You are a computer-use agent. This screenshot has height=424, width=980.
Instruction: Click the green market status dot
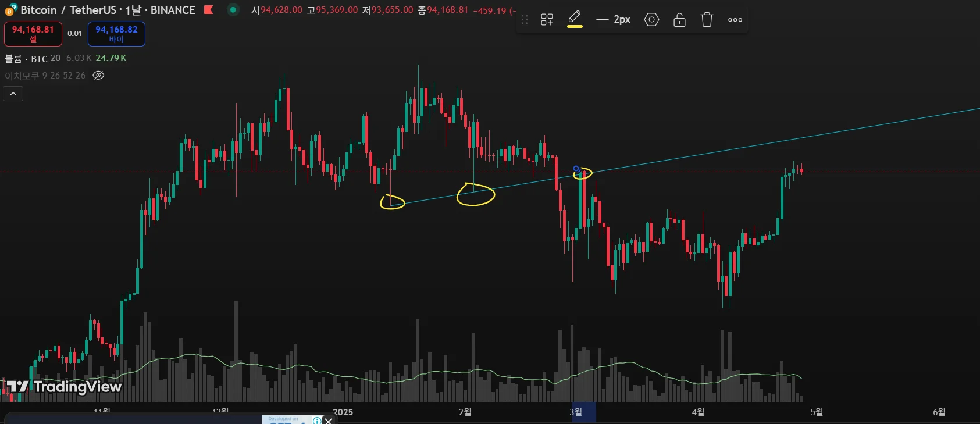[233, 9]
